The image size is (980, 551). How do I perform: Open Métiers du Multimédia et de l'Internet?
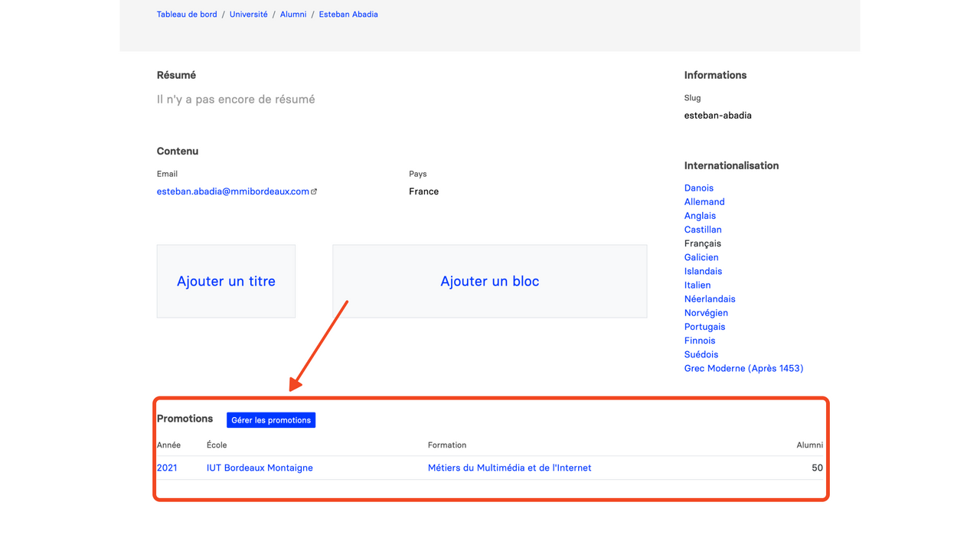[509, 468]
